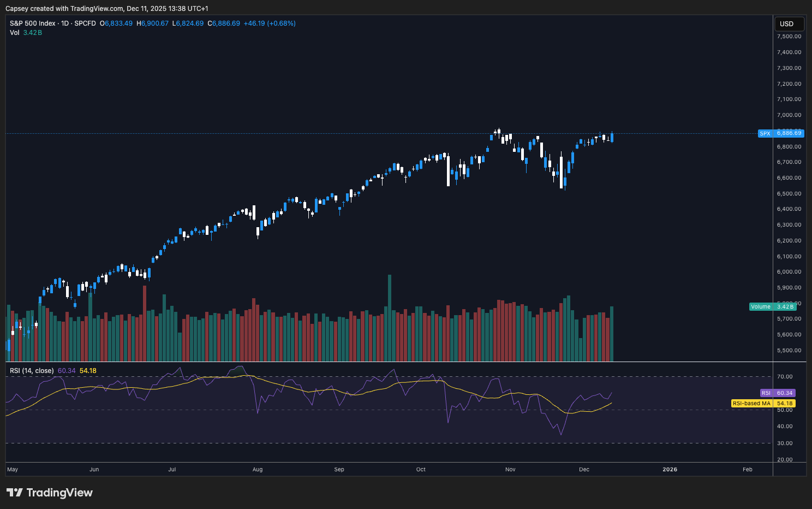Click the blue SPX price flag on the scale
Image resolution: width=812 pixels, height=509 pixels.
pos(780,133)
